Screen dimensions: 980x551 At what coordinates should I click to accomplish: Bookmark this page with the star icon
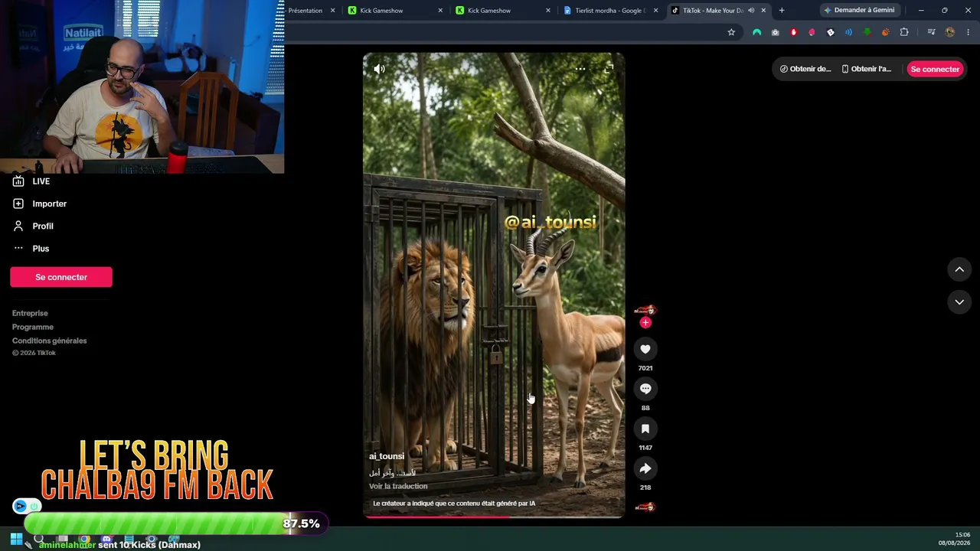tap(731, 32)
